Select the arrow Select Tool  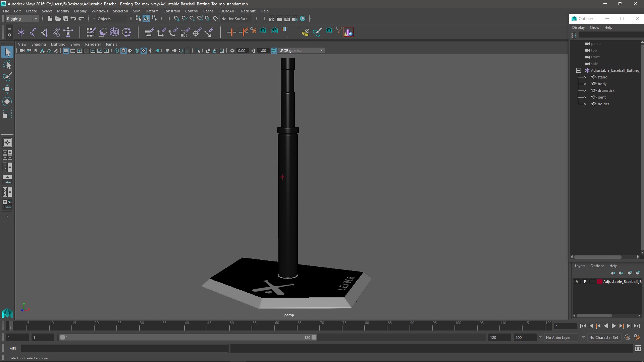click(x=7, y=52)
